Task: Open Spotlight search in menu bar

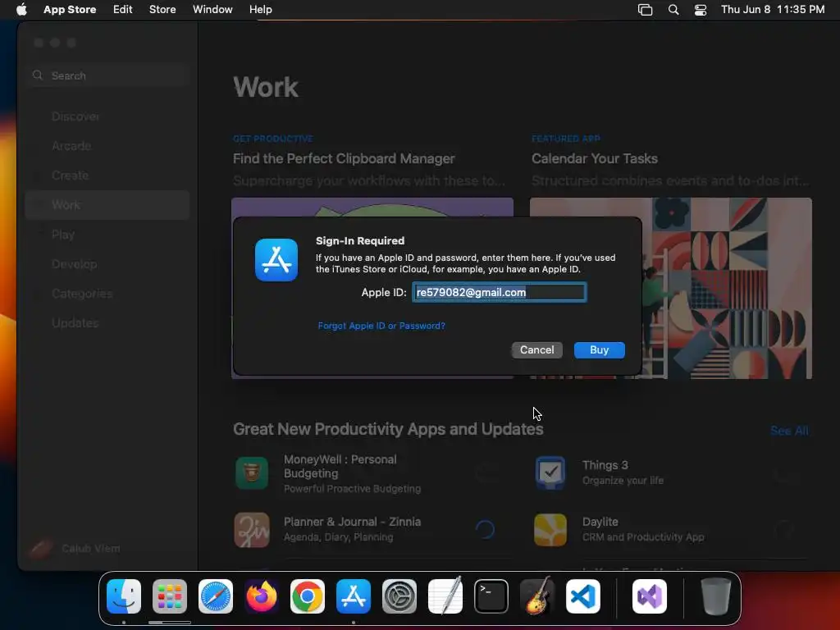Action: coord(673,10)
